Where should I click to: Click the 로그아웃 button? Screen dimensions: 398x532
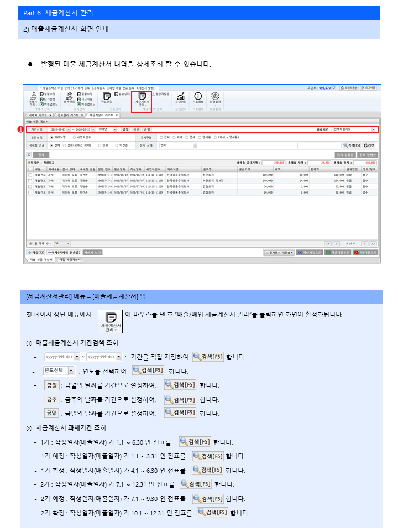tap(369, 88)
